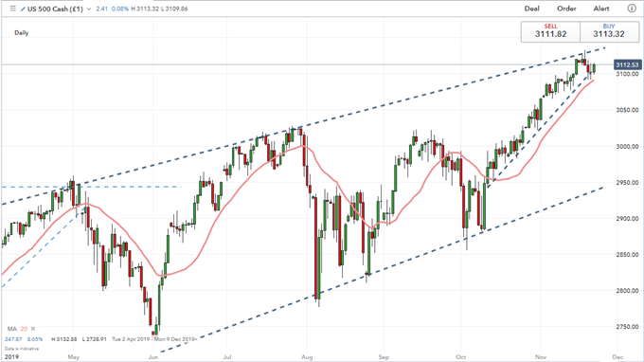Click the red MA period value 20
The width and height of the screenshot is (644, 362).
coord(24,329)
